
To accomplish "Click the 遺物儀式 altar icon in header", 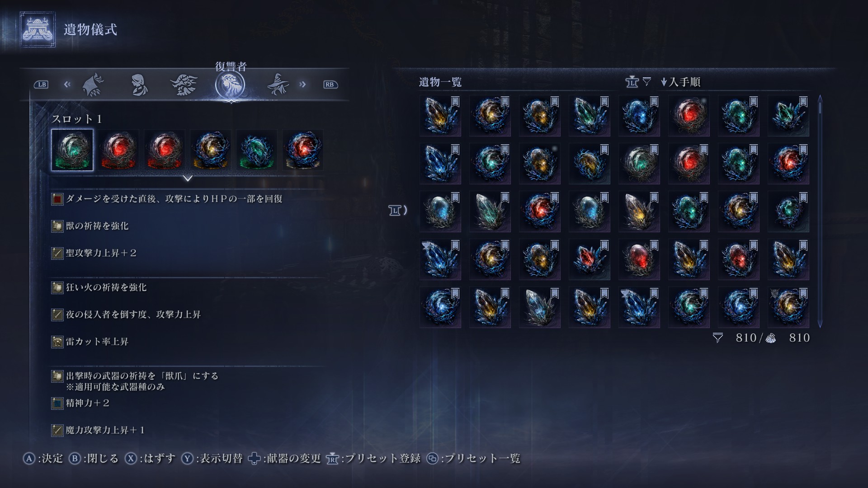I will pos(38,30).
